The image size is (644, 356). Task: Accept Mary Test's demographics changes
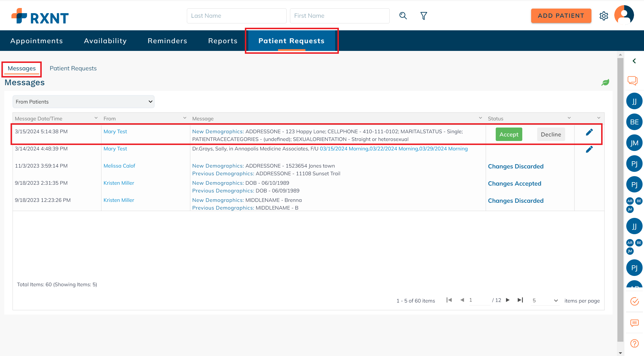pyautogui.click(x=509, y=134)
